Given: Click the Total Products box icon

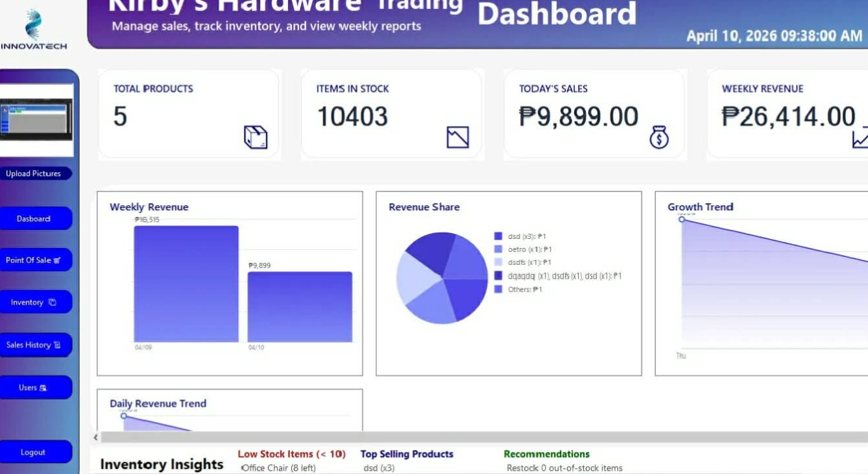Looking at the screenshot, I should [x=256, y=137].
